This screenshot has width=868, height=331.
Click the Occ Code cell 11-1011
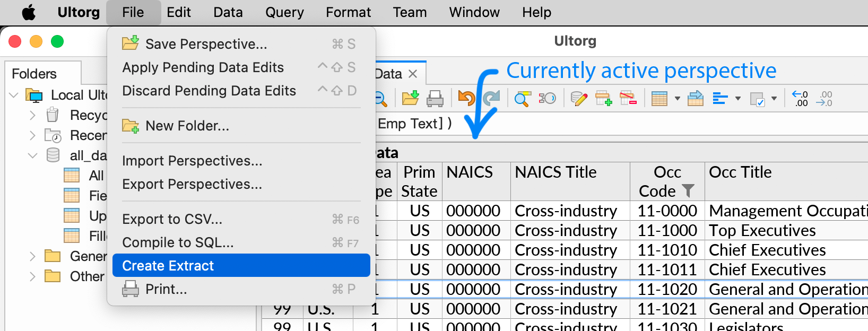[667, 269]
